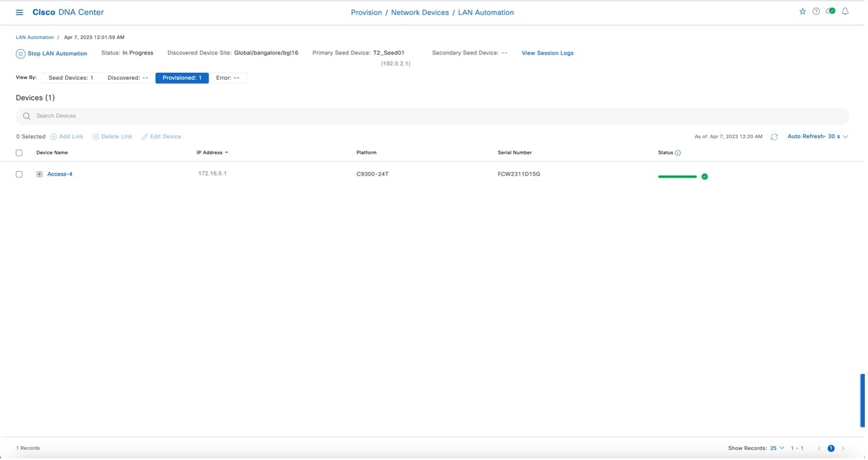Sort by IP Address column
Image resolution: width=868 pixels, height=460 pixels.
tap(213, 153)
